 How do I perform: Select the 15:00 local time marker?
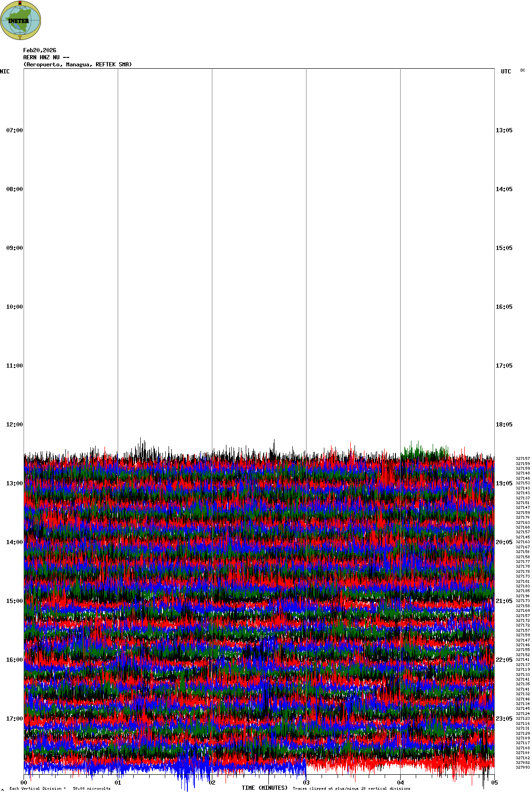point(14,601)
